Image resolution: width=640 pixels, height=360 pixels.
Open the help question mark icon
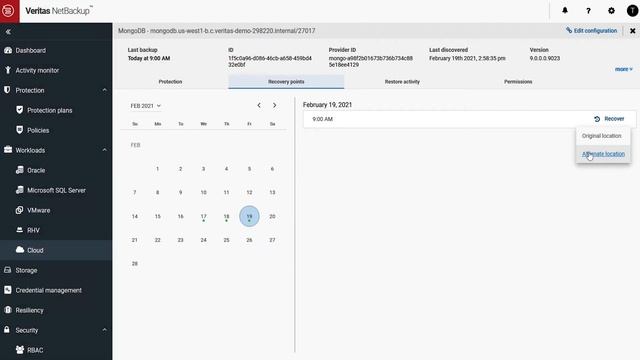pyautogui.click(x=588, y=11)
